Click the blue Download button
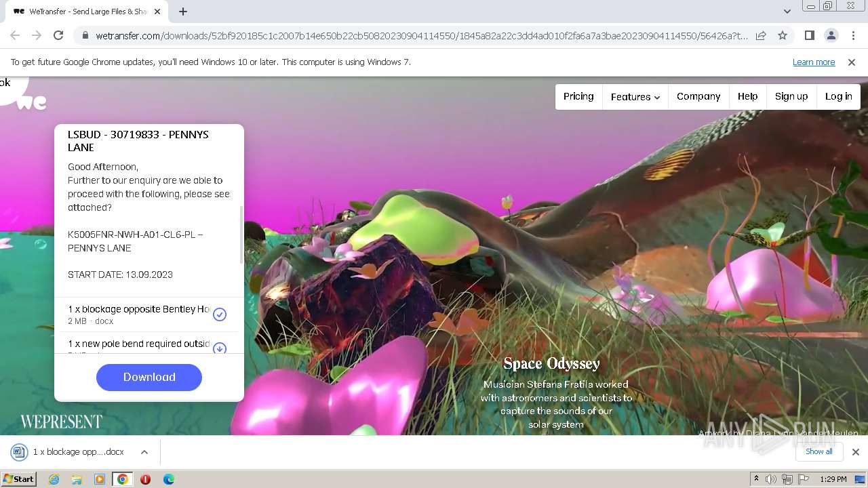Screen dimensions: 868x488 click(x=149, y=377)
